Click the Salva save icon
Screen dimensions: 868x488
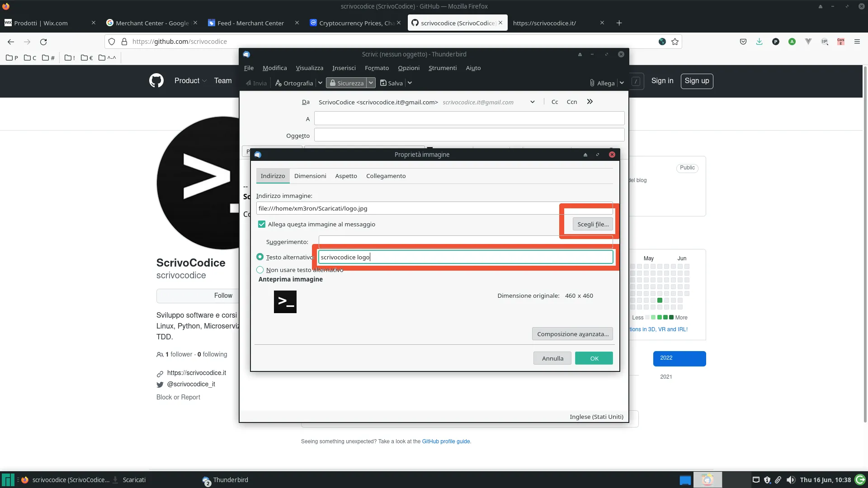[x=383, y=83]
